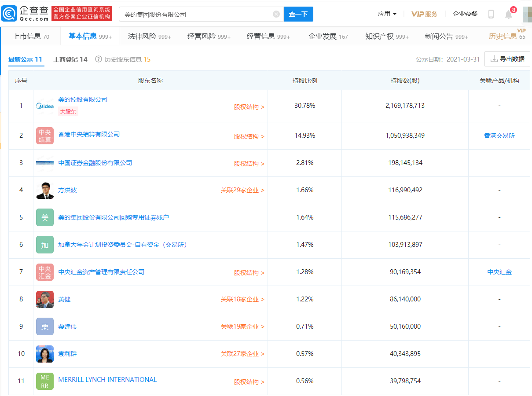Image resolution: width=532 pixels, height=396 pixels.
Task: Open the 应用 dropdown menu
Action: pyautogui.click(x=387, y=14)
